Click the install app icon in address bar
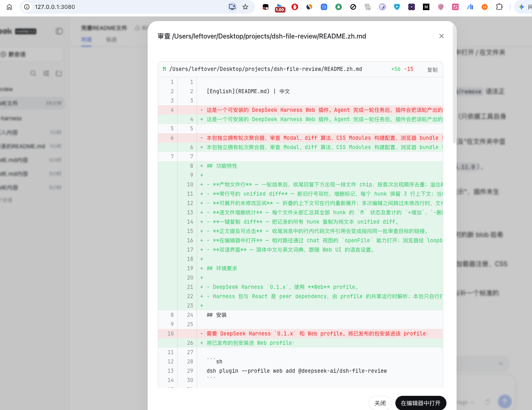 [232, 7]
